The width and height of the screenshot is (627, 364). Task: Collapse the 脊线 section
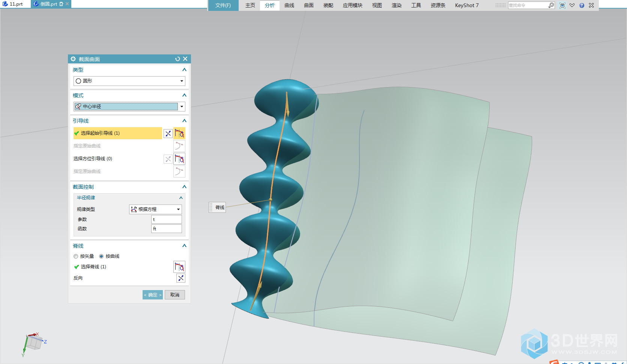(184, 246)
